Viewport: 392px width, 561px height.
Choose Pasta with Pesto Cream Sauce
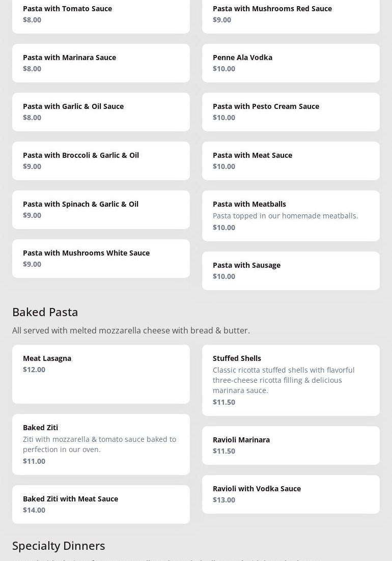tap(291, 112)
